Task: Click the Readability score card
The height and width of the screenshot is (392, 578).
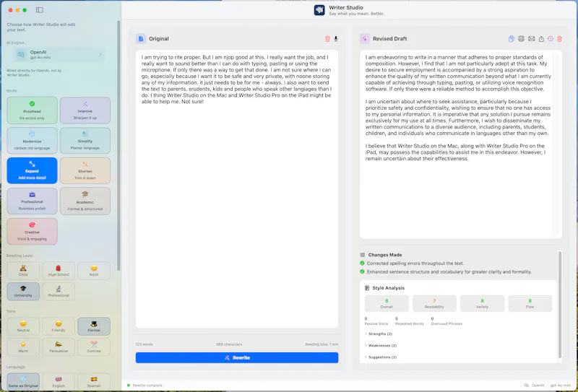Action: pos(434,303)
